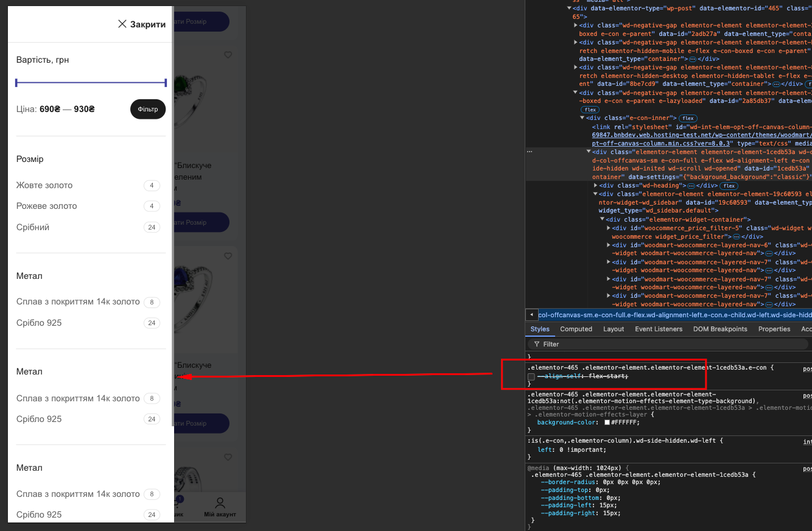Toggle the --align-self property checkbox
The width and height of the screenshot is (812, 531).
[531, 376]
